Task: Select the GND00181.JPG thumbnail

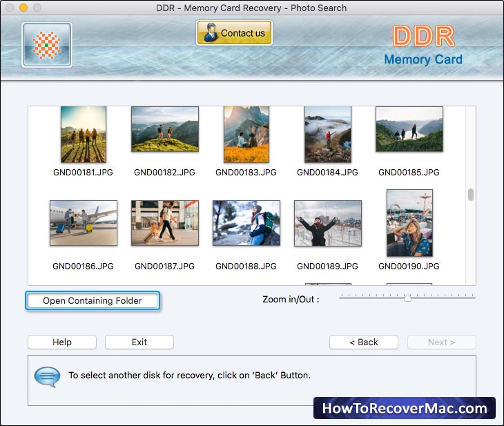Action: click(84, 135)
